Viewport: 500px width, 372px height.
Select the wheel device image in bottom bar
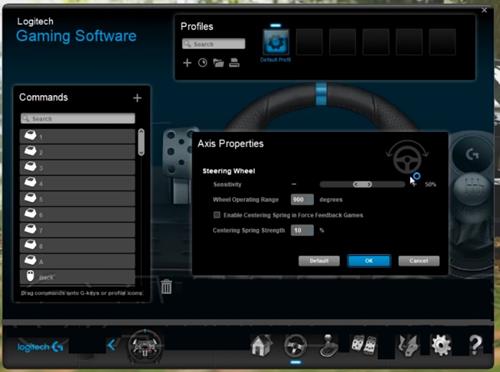pyautogui.click(x=145, y=346)
